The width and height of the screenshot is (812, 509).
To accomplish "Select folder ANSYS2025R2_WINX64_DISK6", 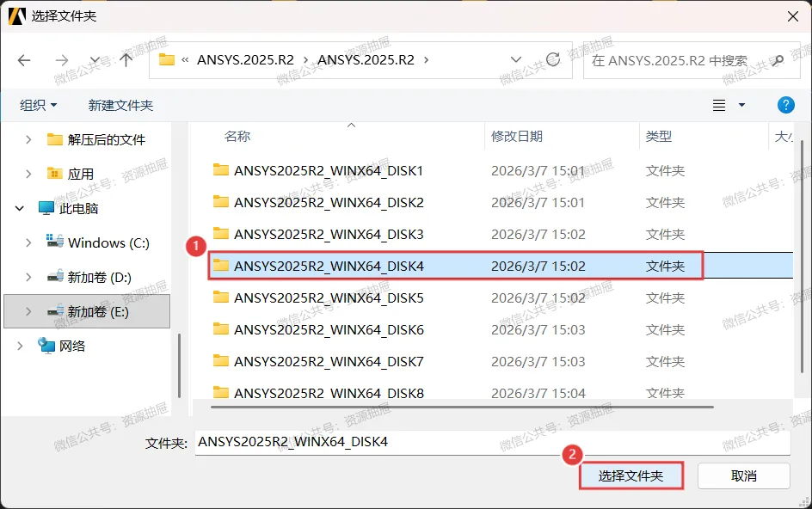I will tap(329, 330).
